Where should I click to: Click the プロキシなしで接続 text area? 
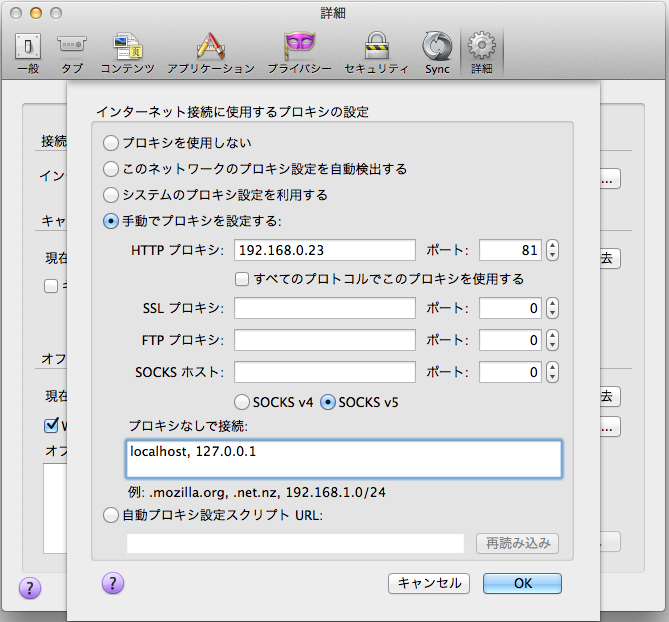(x=343, y=459)
